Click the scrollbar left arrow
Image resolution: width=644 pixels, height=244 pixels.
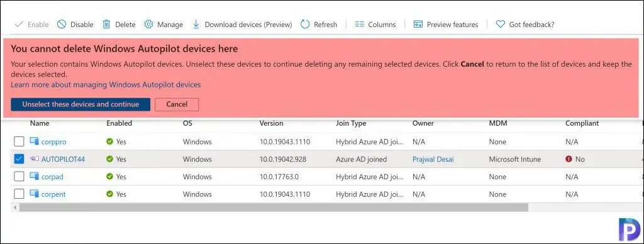[16, 208]
